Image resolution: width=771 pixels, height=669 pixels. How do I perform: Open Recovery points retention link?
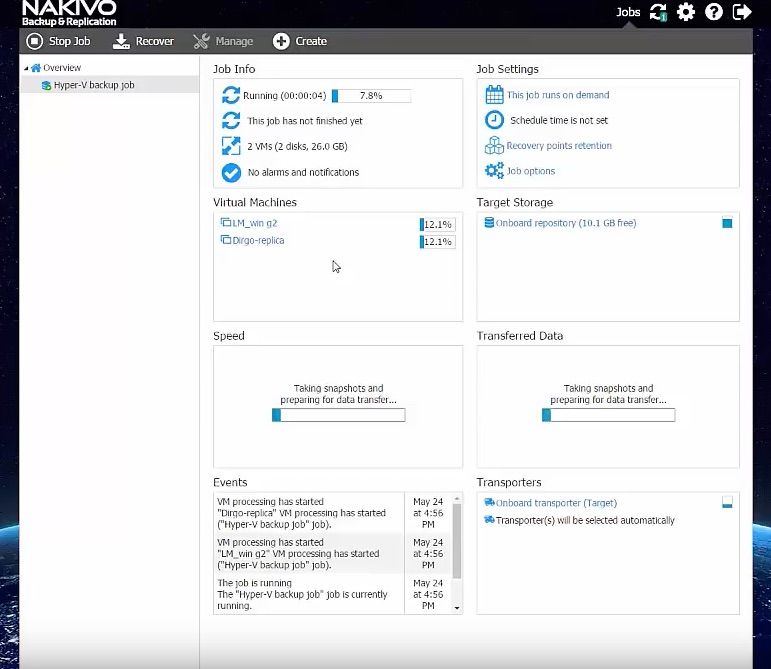click(559, 145)
